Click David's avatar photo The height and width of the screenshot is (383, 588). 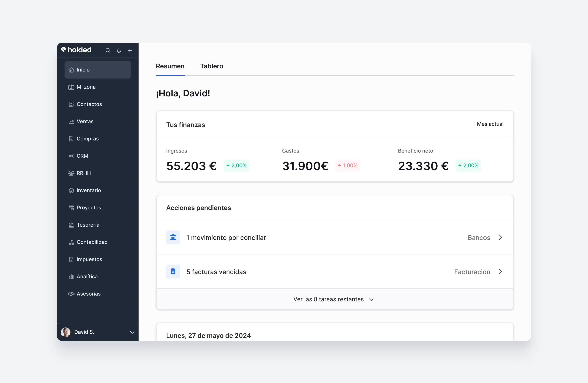(66, 332)
